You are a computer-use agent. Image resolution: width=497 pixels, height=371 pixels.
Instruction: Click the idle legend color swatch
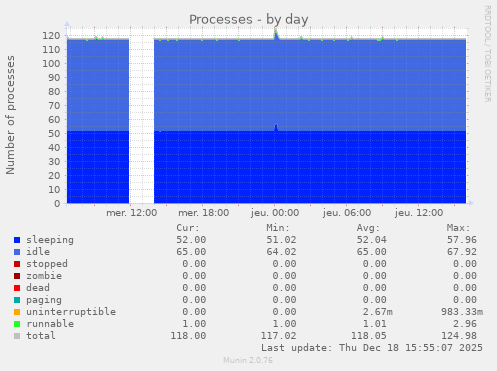[x=17, y=252]
